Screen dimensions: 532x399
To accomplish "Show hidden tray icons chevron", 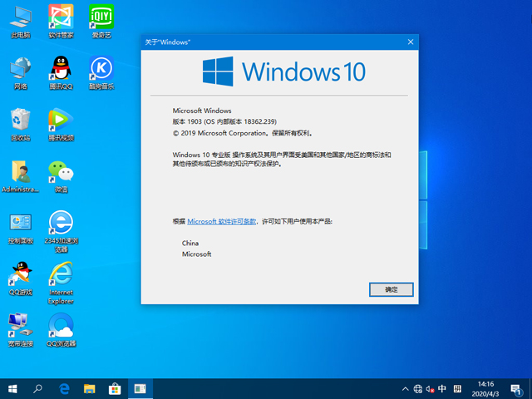I will coord(405,389).
